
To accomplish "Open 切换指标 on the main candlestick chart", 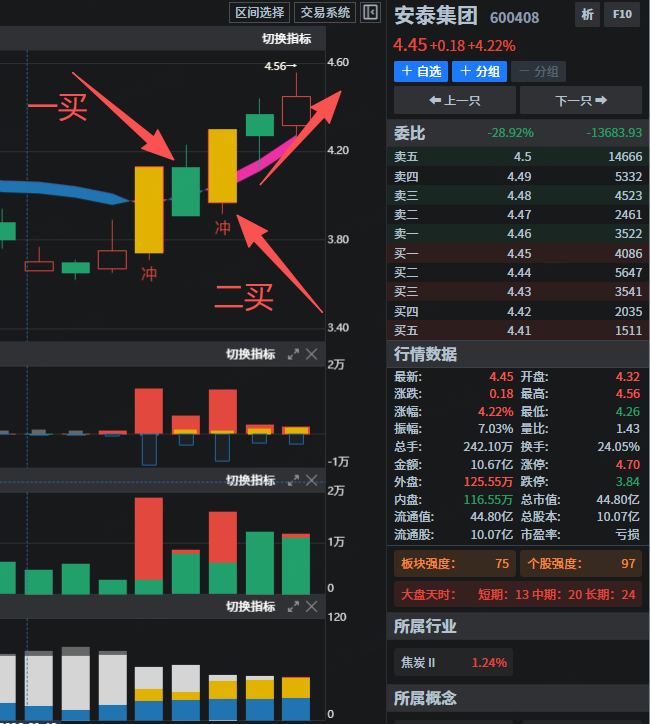I will tap(286, 39).
